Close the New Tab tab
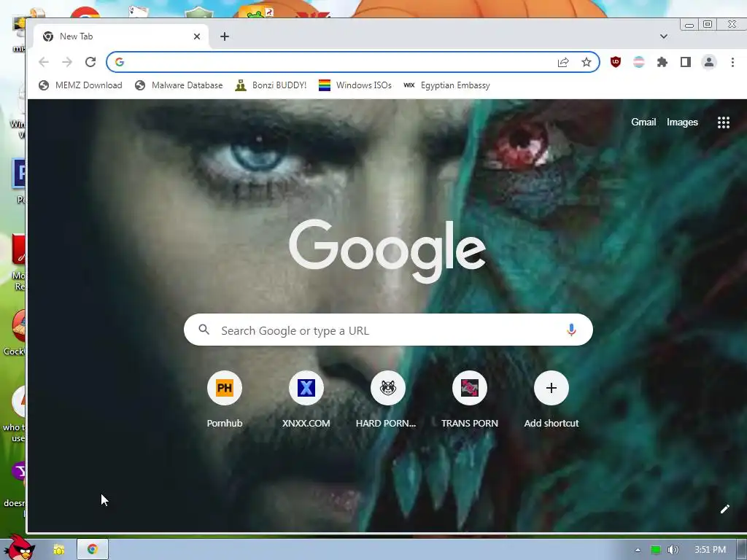Viewport: 747px width, 560px height. coord(197,36)
